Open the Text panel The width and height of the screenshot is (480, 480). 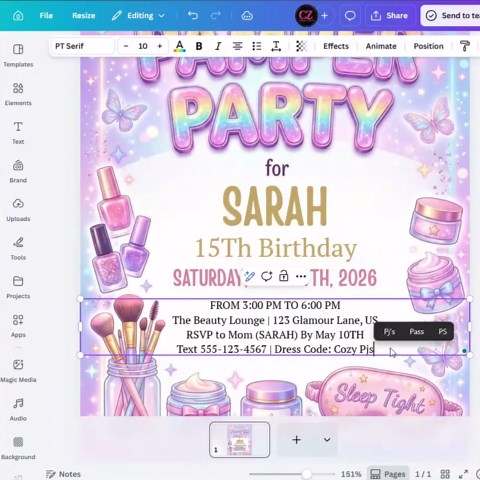pyautogui.click(x=18, y=133)
